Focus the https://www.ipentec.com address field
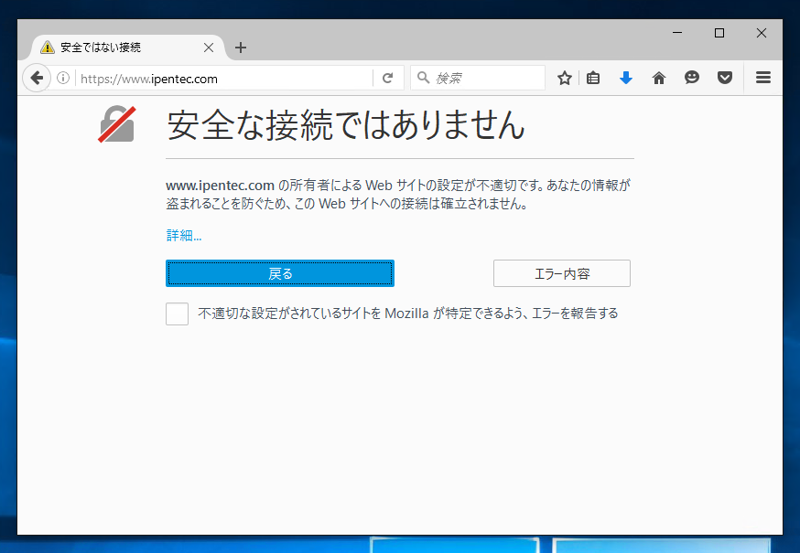This screenshot has width=800, height=553. click(x=224, y=79)
